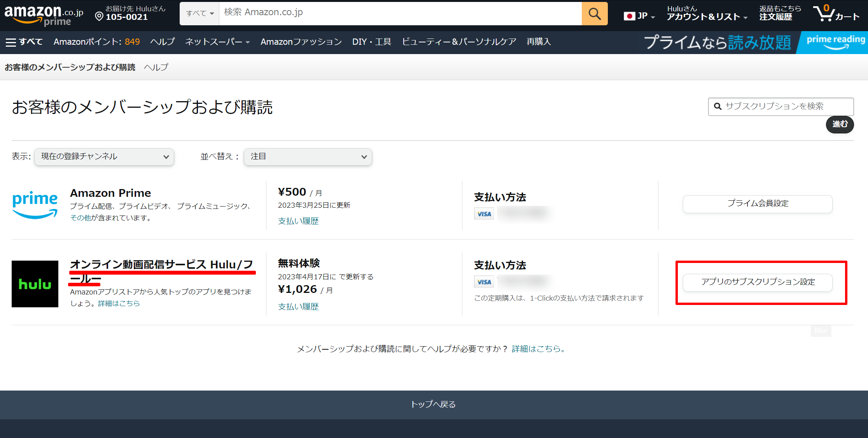Click 詳細はこちら link under Hulu description
This screenshot has width=868, height=438.
point(119,303)
